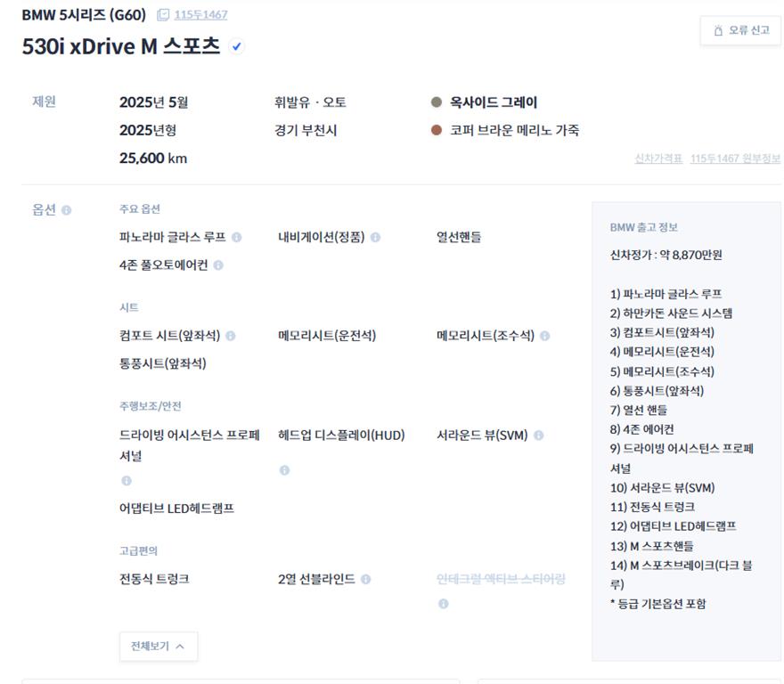Click the info icon for 4존 풀오토에어컨
The image size is (784, 684).
pyautogui.click(x=216, y=267)
